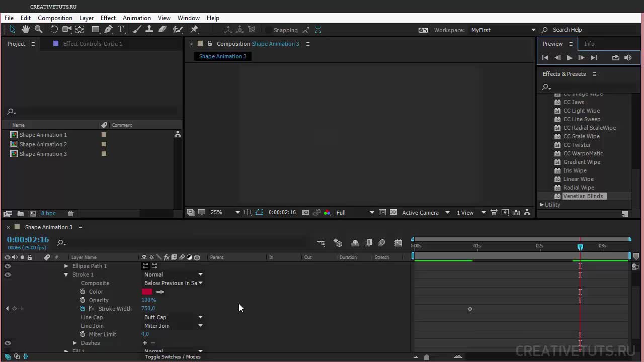The image size is (644, 362).
Task: Open the File menu
Action: point(9,18)
